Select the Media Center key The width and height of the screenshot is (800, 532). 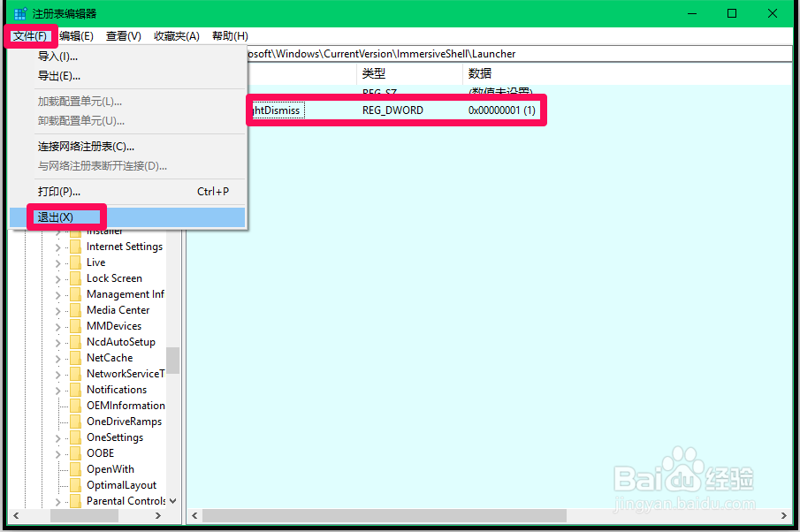coord(118,310)
